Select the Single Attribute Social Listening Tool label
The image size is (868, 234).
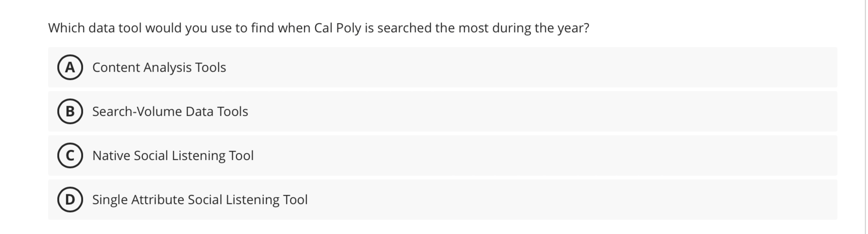(200, 199)
